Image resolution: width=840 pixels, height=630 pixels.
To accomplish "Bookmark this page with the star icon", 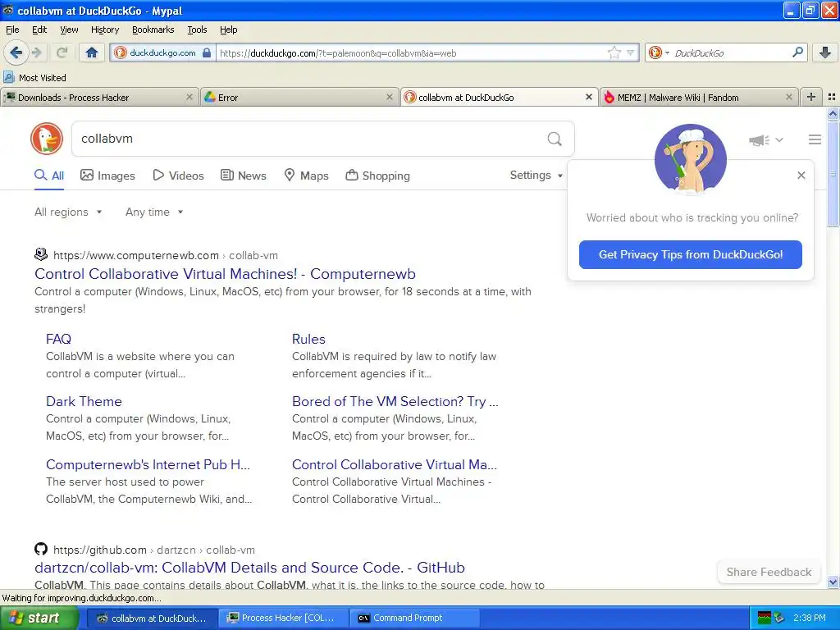I will tap(614, 53).
